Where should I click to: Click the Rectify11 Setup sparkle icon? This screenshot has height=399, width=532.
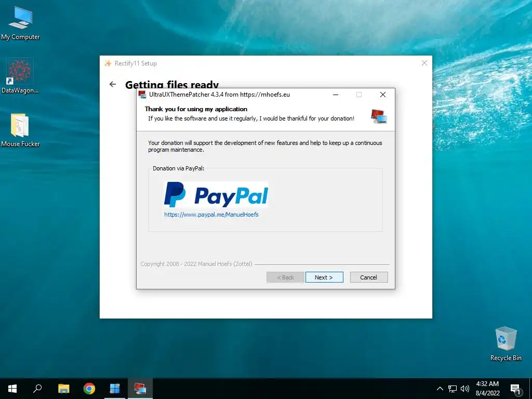pos(108,63)
